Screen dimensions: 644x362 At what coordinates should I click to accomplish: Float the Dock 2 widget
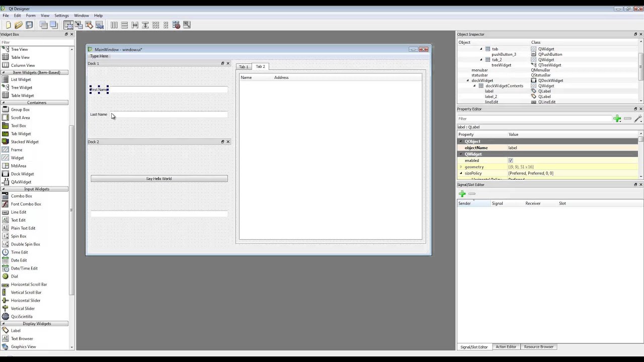222,142
